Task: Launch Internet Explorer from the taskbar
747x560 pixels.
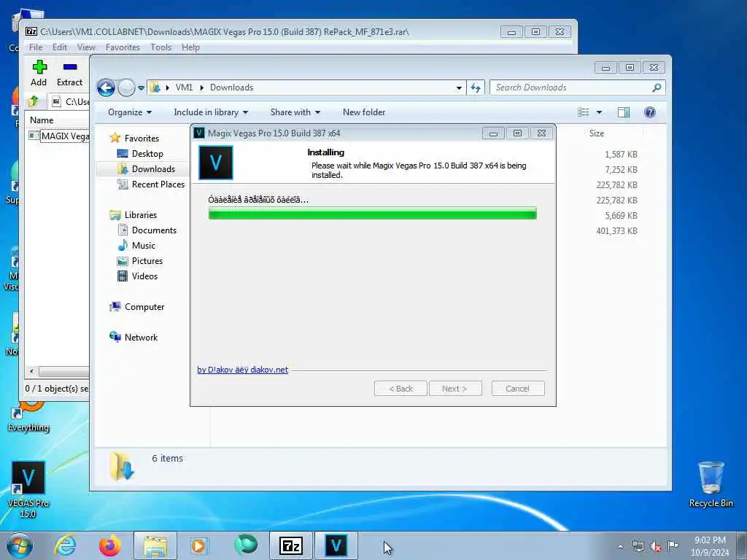Action: tap(65, 545)
